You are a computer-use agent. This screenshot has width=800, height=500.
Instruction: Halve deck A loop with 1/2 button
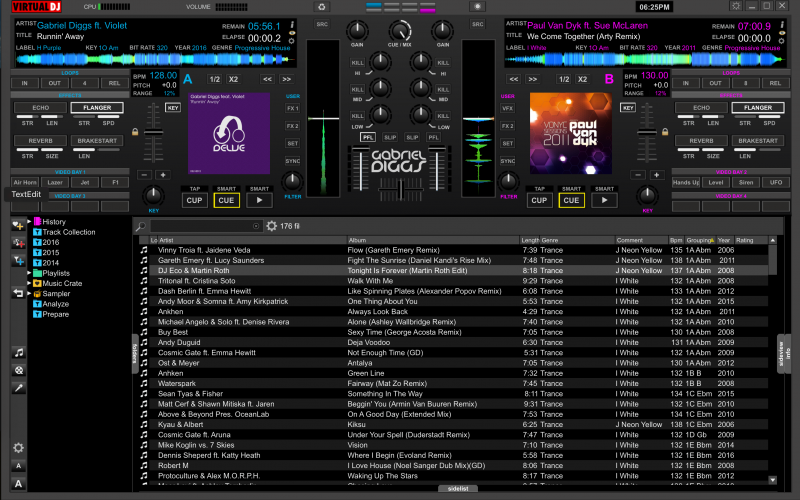pos(215,79)
